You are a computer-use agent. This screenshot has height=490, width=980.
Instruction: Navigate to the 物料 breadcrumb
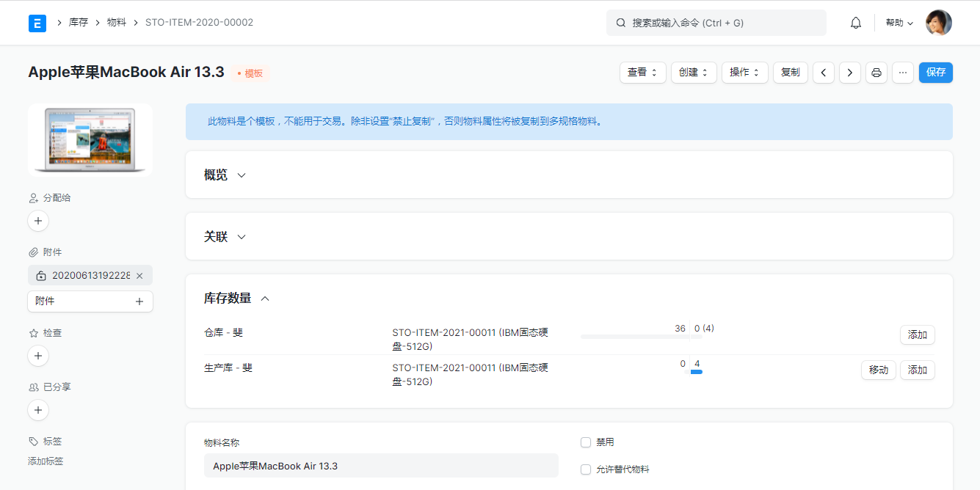point(117,23)
